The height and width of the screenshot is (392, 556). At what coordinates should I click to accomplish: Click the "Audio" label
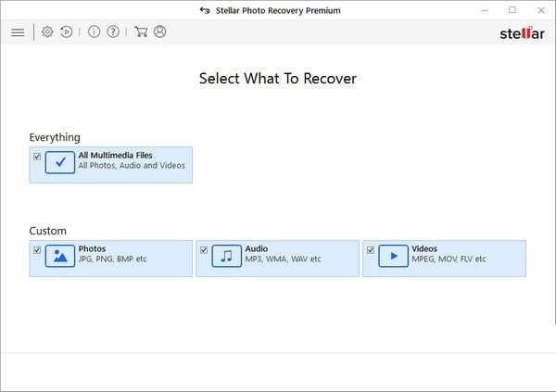pyautogui.click(x=257, y=248)
